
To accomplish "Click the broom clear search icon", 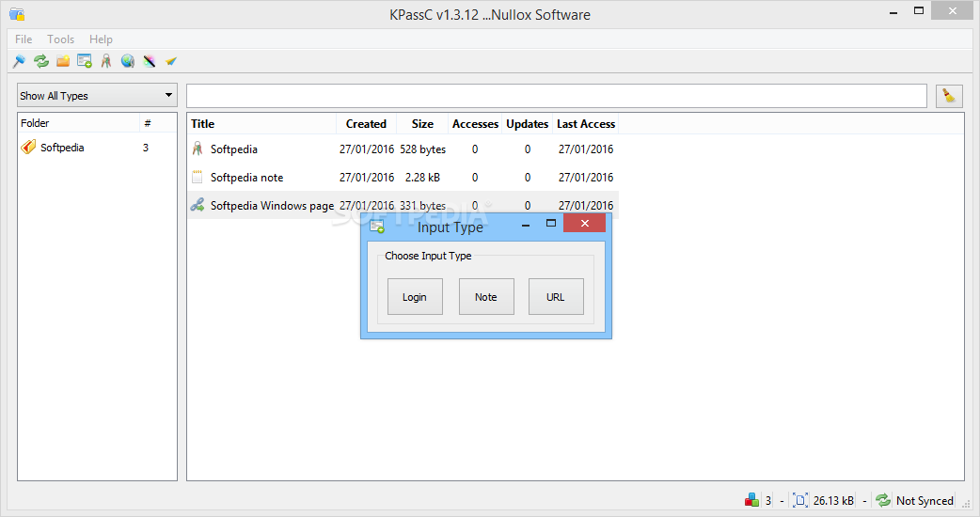I will click(x=949, y=96).
